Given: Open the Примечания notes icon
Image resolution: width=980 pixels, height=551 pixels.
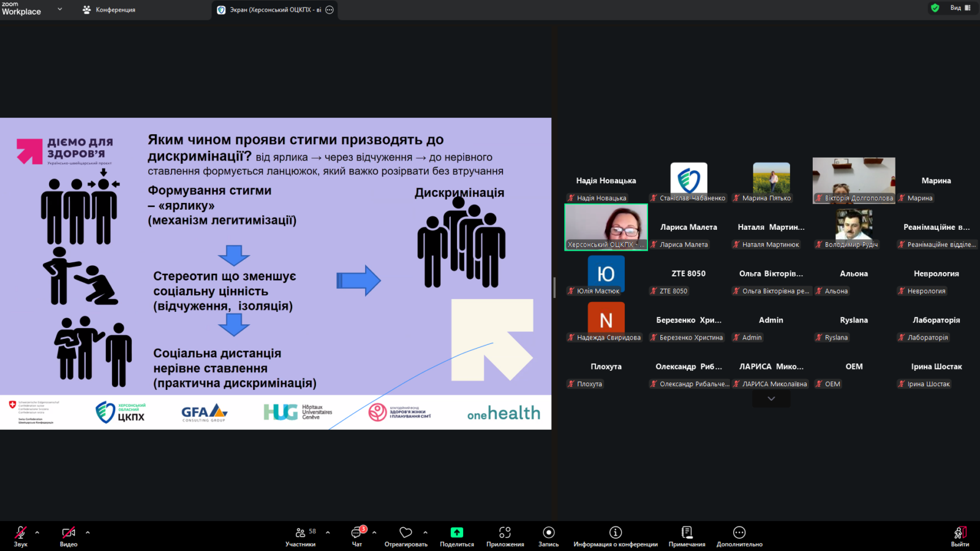Looking at the screenshot, I should tap(687, 533).
